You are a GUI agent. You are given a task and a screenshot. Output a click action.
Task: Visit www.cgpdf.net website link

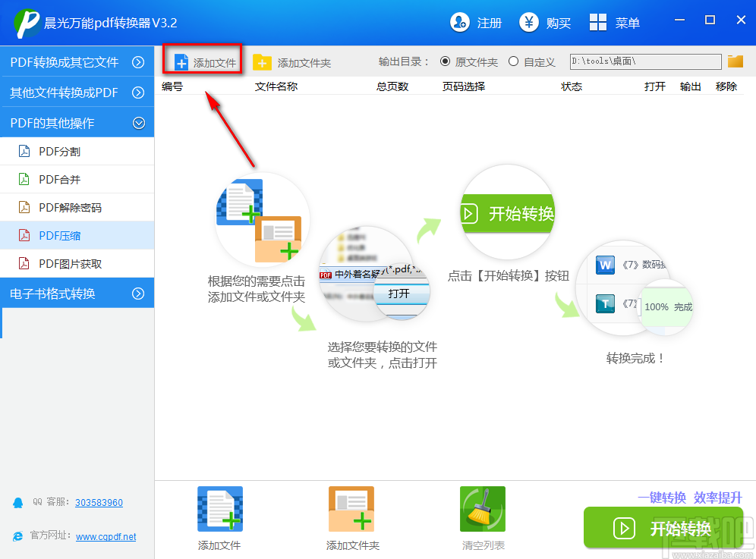click(106, 536)
